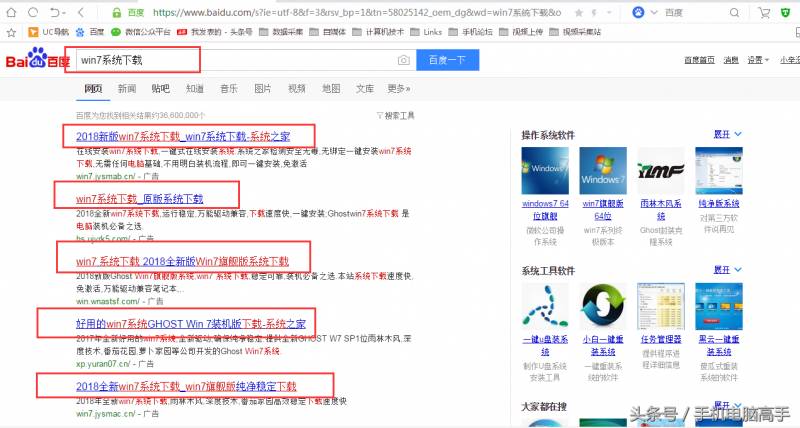
Task: Open the 雨林木风系统 YLMF thumbnail
Action: pyautogui.click(x=661, y=171)
